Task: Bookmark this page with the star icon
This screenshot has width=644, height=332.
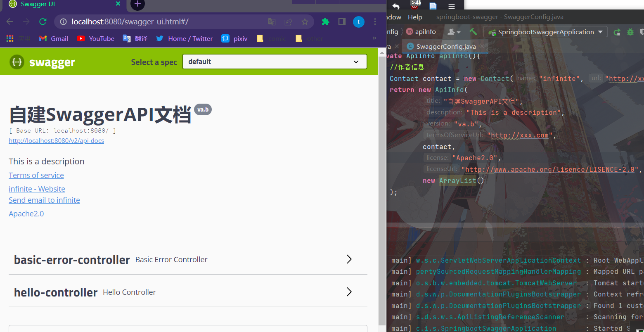Action: pyautogui.click(x=305, y=22)
